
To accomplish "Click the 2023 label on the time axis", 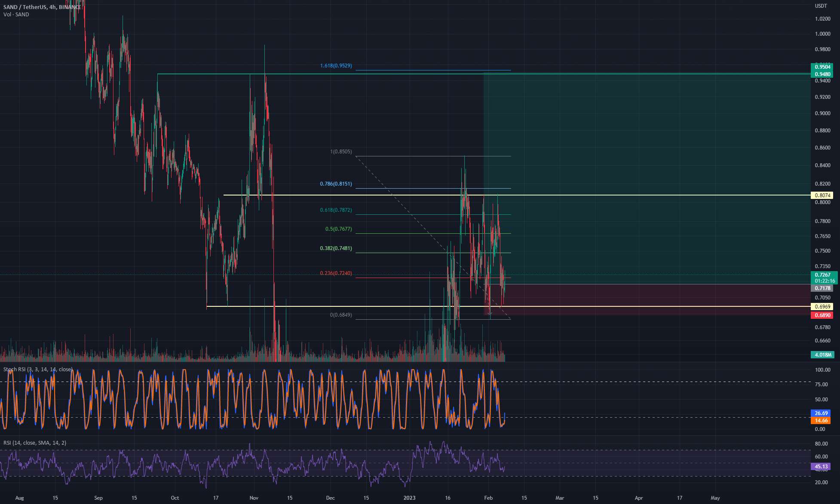I will pos(410,498).
